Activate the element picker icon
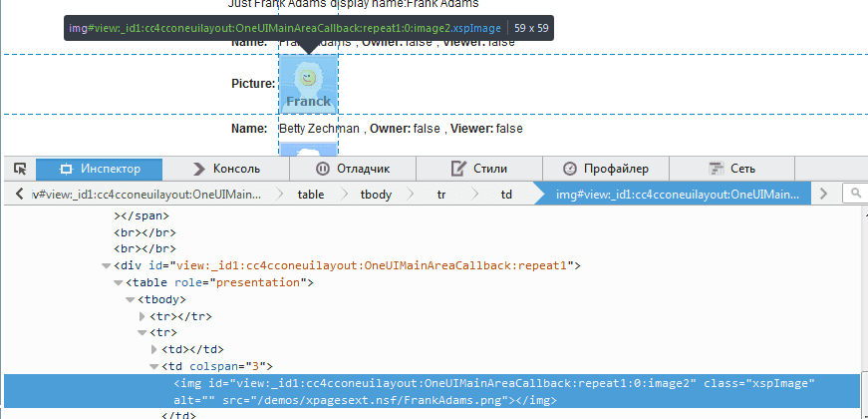 (19, 169)
